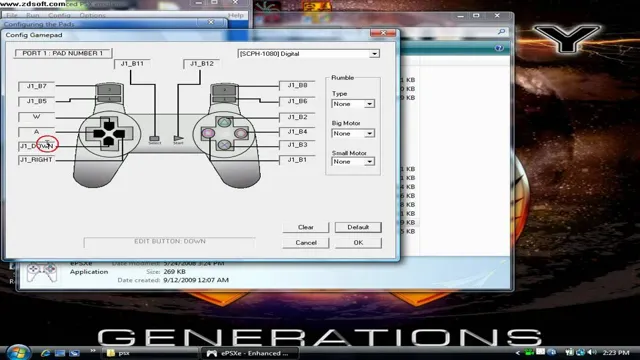The image size is (640, 360).
Task: Select the J1_RIGHT mapping field
Action: coord(36,160)
